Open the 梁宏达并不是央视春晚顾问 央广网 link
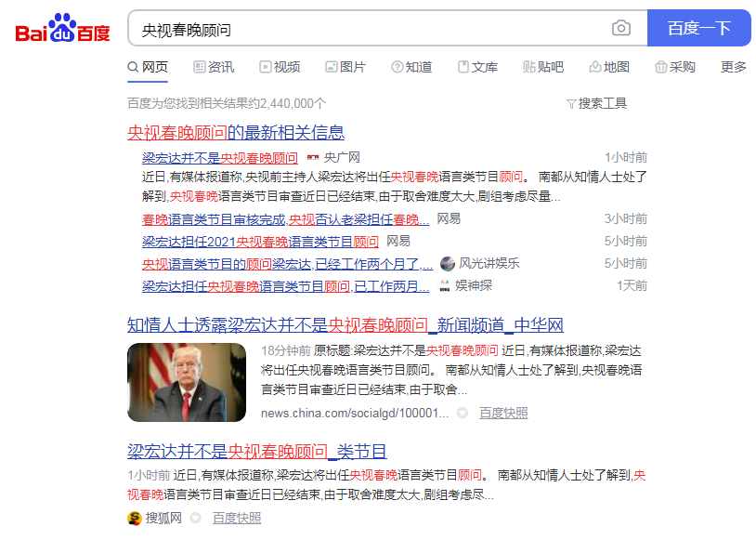 pos(220,158)
